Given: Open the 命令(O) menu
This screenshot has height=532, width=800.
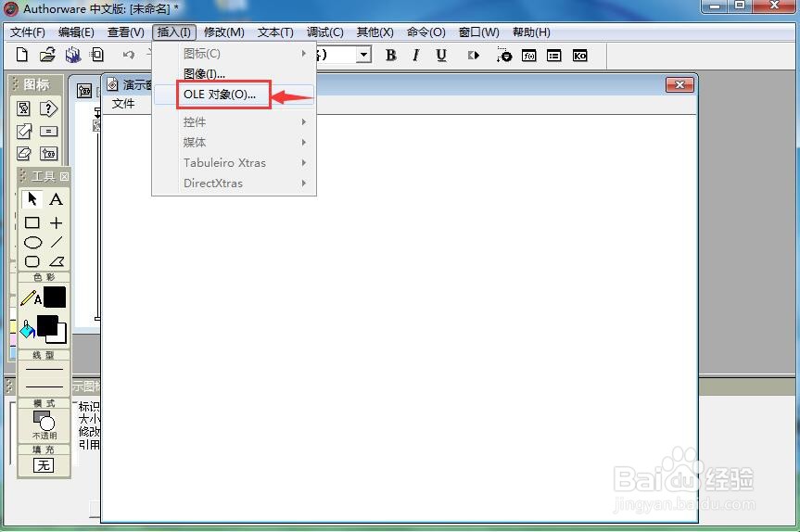Looking at the screenshot, I should click(426, 32).
